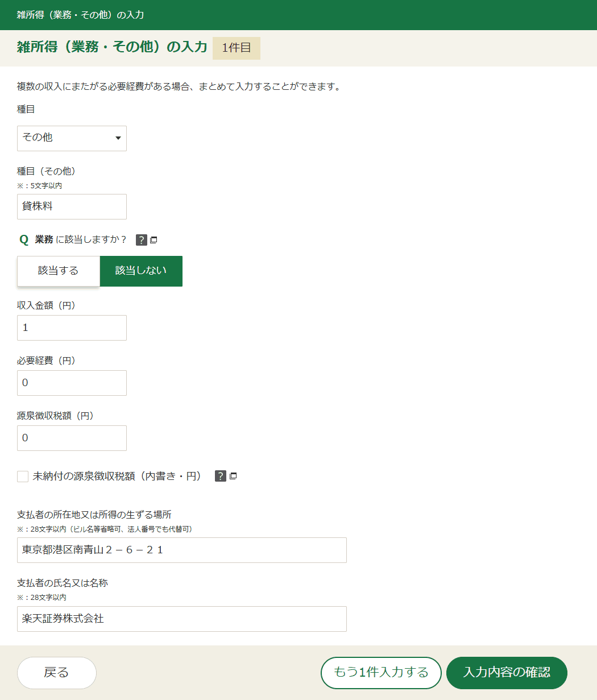Click the new-window icon beside 業務 help
This screenshot has width=597, height=700.
[x=154, y=240]
